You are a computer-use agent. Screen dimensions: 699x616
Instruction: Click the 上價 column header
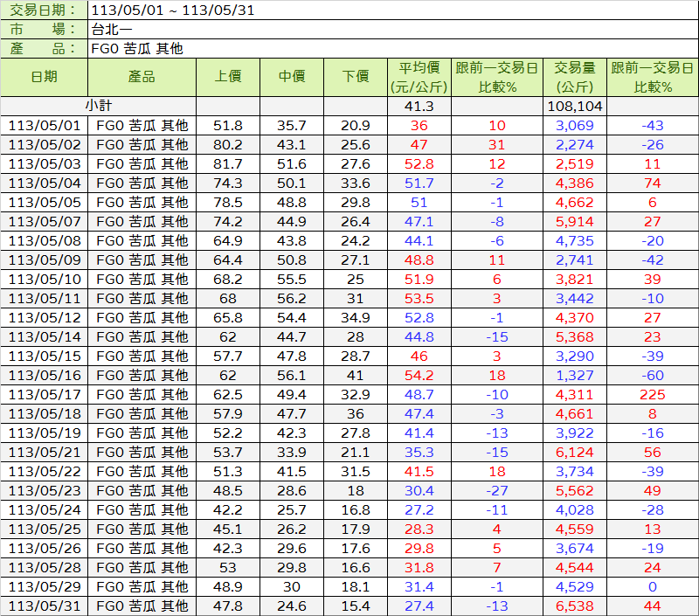click(228, 77)
